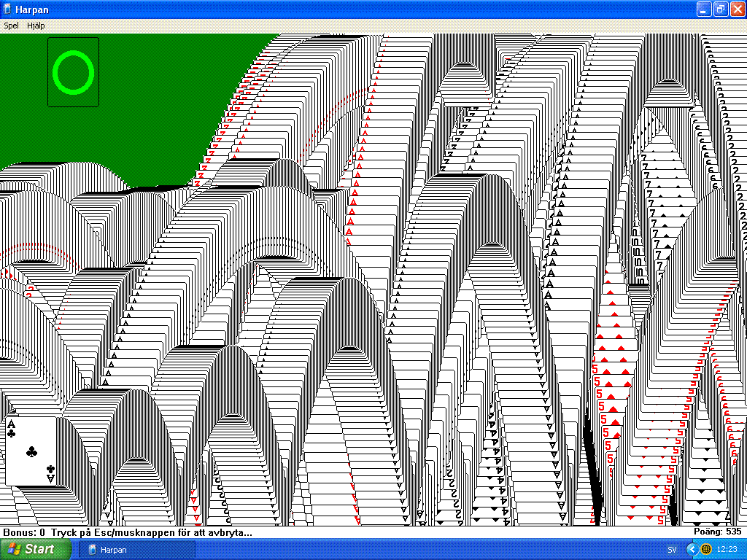Click the Ace of clubs card
The image size is (747, 560).
pyautogui.click(x=31, y=451)
